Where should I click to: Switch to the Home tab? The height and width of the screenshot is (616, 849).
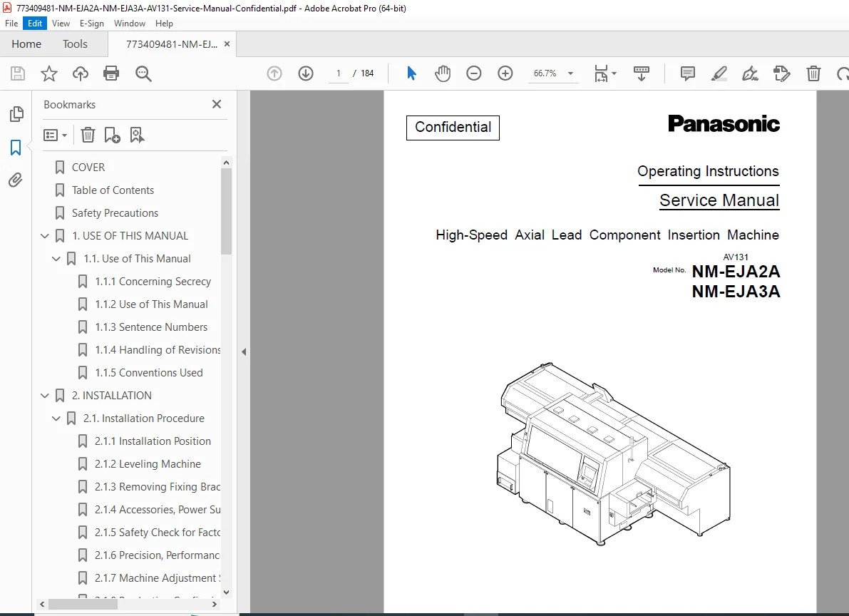[26, 44]
